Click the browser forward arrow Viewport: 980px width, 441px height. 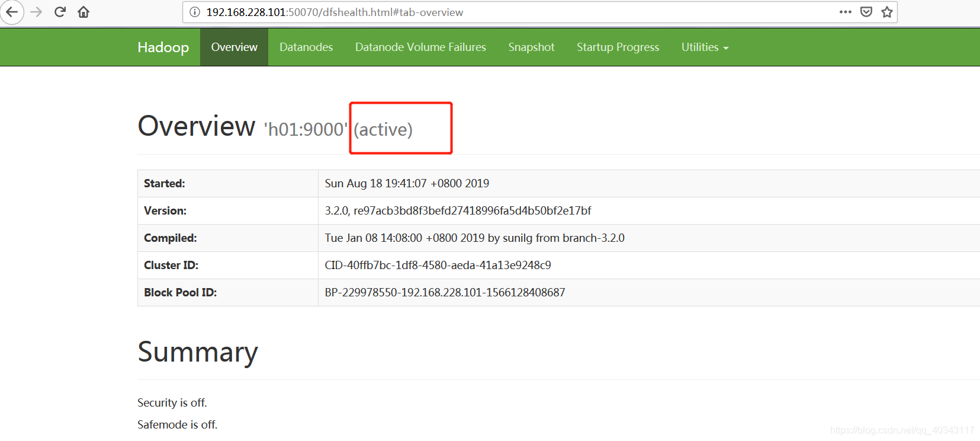tap(36, 12)
